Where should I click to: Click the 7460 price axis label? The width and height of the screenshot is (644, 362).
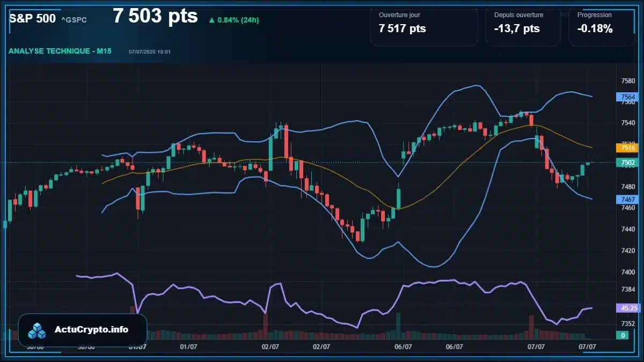[x=628, y=208]
